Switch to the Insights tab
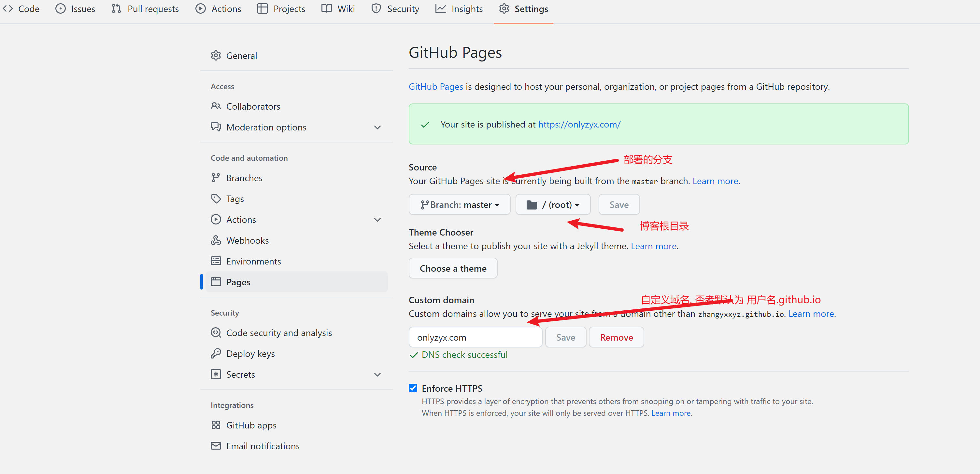 click(x=466, y=8)
